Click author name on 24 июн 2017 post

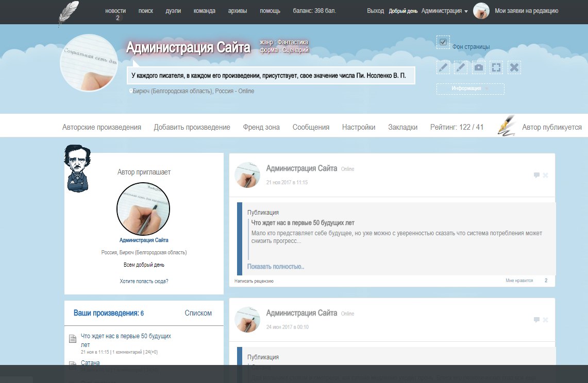pos(301,313)
